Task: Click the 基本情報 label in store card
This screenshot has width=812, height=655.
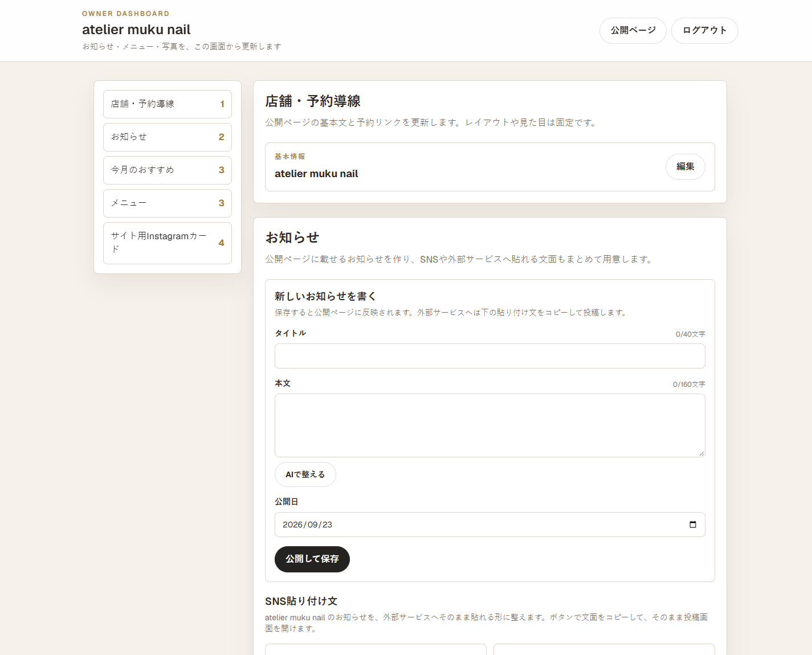Action: tap(290, 157)
